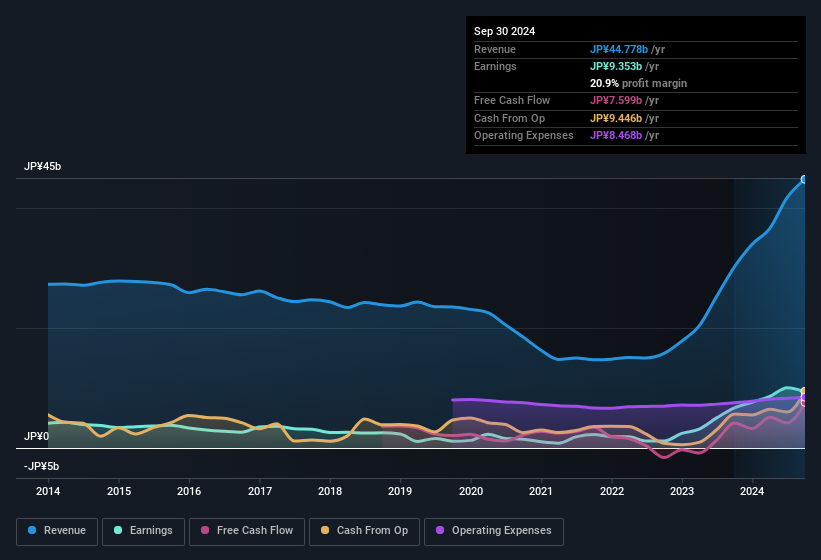Viewport: 821px width, 560px height.
Task: Click the Cash From Op label in tooltip
Action: pyautogui.click(x=509, y=118)
